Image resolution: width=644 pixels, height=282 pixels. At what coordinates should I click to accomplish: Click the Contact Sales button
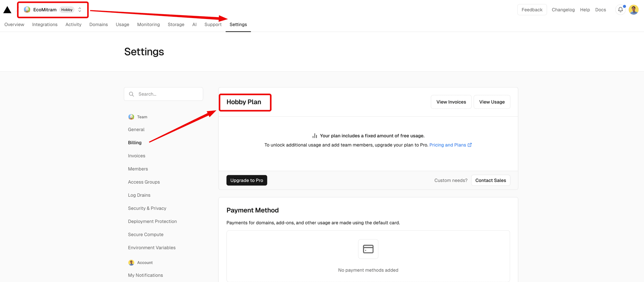(x=491, y=180)
